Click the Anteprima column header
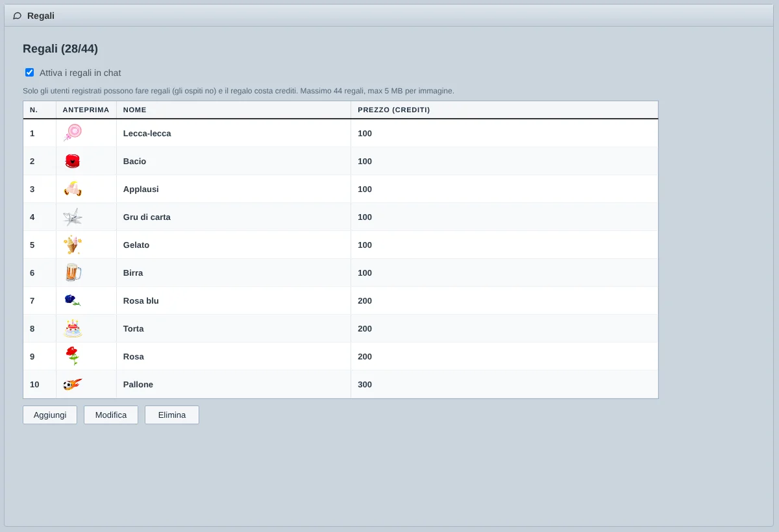 tap(86, 110)
